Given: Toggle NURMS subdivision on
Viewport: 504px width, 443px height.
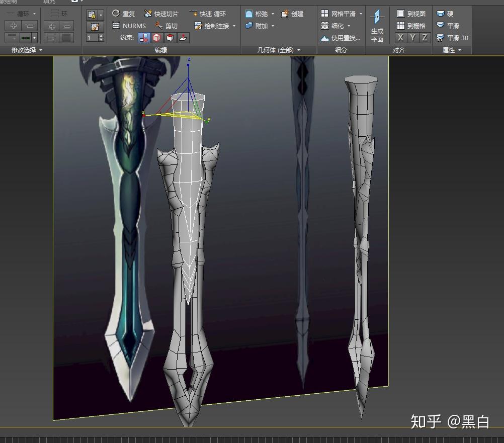Looking at the screenshot, I should coord(129,26).
